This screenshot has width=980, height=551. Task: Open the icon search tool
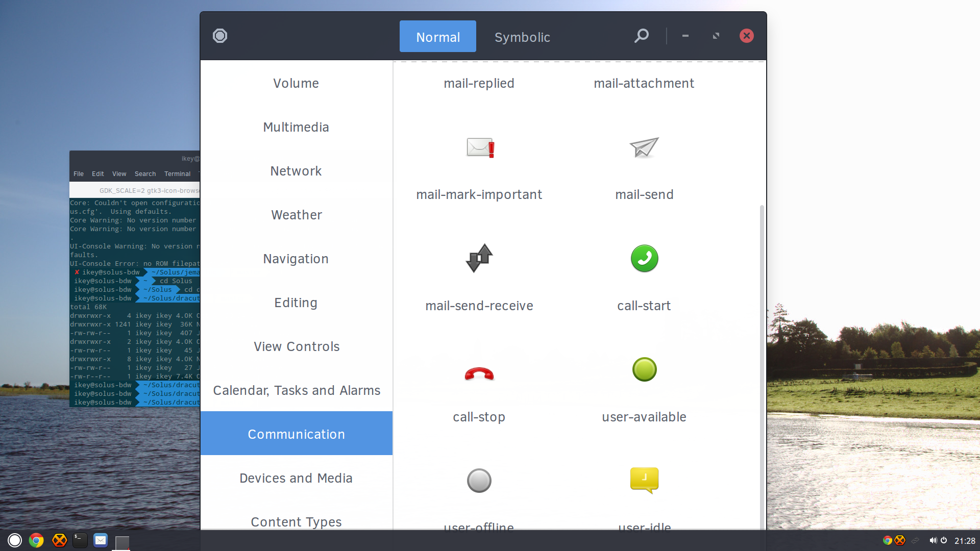point(642,36)
